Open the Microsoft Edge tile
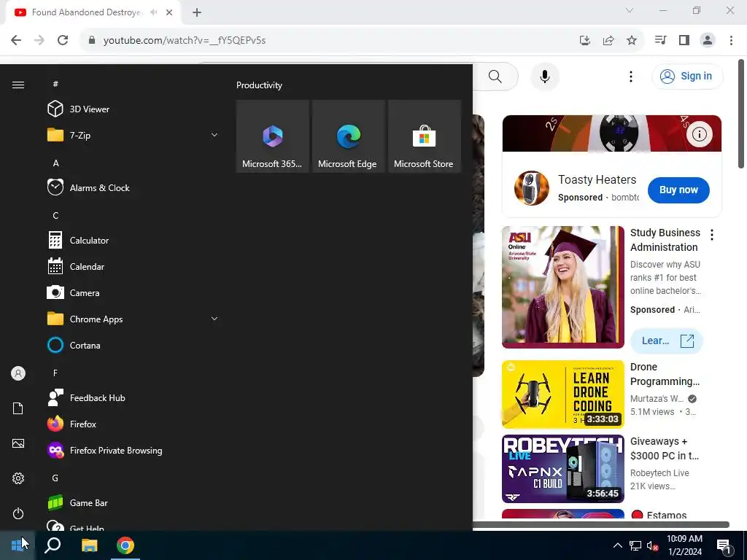Image resolution: width=747 pixels, height=560 pixels. point(348,136)
